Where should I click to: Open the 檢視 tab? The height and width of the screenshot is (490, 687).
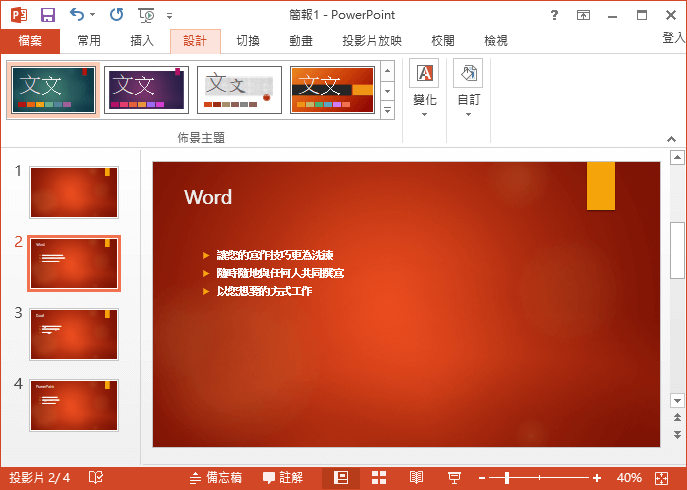click(496, 41)
